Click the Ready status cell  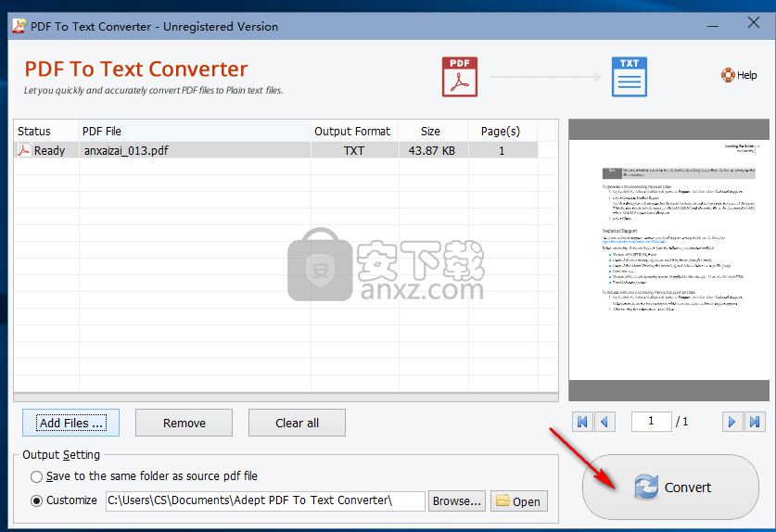45,150
